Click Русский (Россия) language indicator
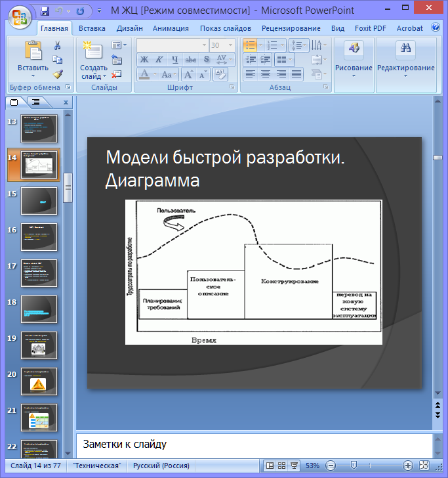Viewport: 448px width, 478px height. [x=162, y=466]
